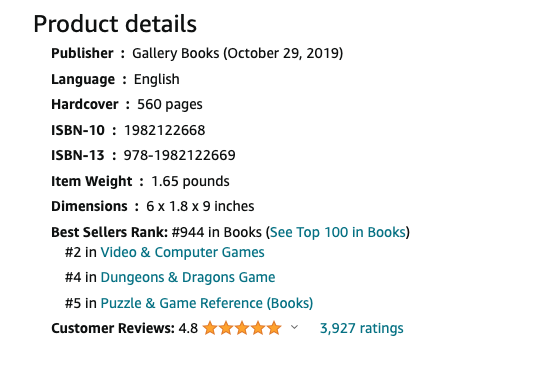Image resolution: width=557 pixels, height=380 pixels.
Task: Click the 1.65 pounds item weight value
Action: pos(190,181)
